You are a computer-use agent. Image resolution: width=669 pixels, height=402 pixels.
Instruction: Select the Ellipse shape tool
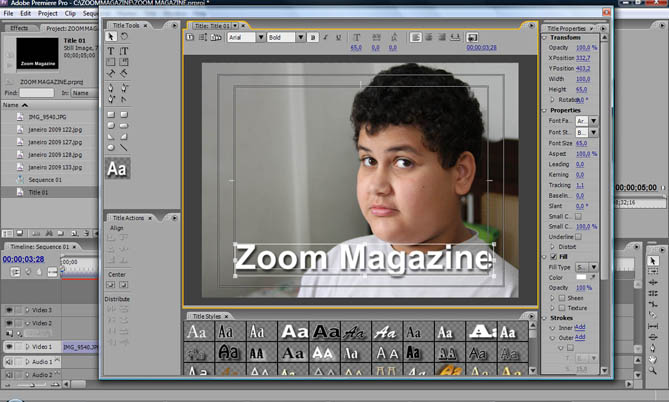coord(112,147)
